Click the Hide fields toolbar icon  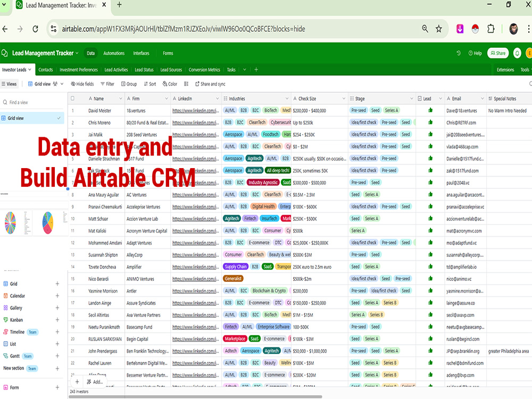73,84
